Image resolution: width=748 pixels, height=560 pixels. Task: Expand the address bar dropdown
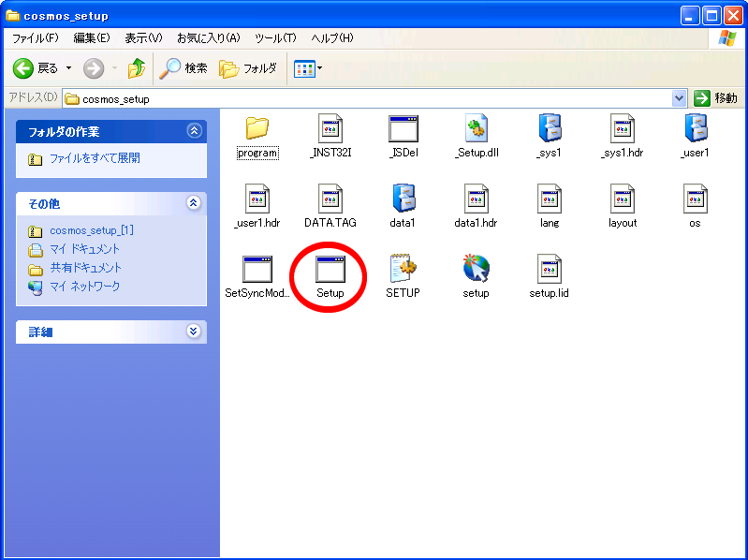click(679, 98)
